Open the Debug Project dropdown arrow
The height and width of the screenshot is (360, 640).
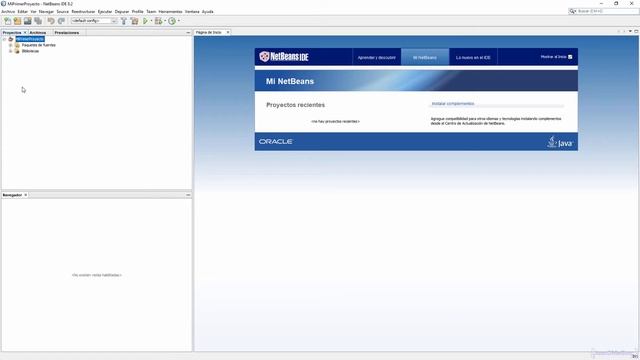pos(165,21)
